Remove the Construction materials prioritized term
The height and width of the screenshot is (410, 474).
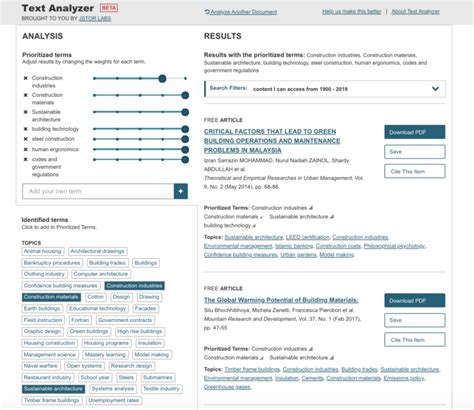[x=26, y=95]
